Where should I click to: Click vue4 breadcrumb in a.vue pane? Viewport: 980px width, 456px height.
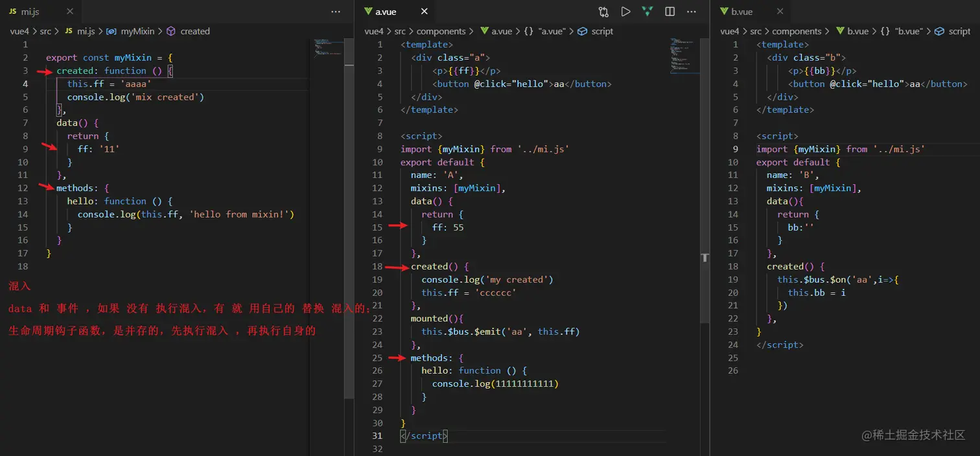[375, 31]
